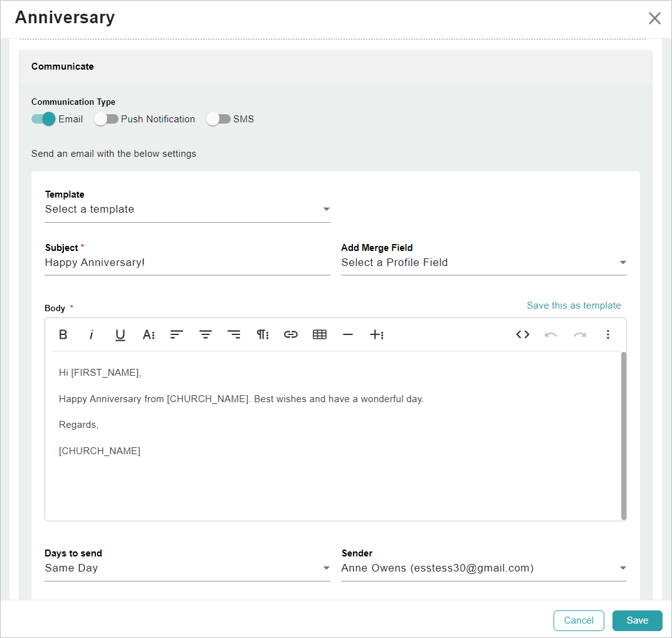Screen dimensions: 672x638
Task: Enable the Push Notification toggle
Action: (106, 119)
